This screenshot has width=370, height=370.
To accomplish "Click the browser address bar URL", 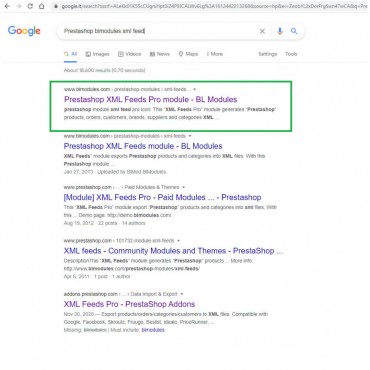I will (x=214, y=6).
